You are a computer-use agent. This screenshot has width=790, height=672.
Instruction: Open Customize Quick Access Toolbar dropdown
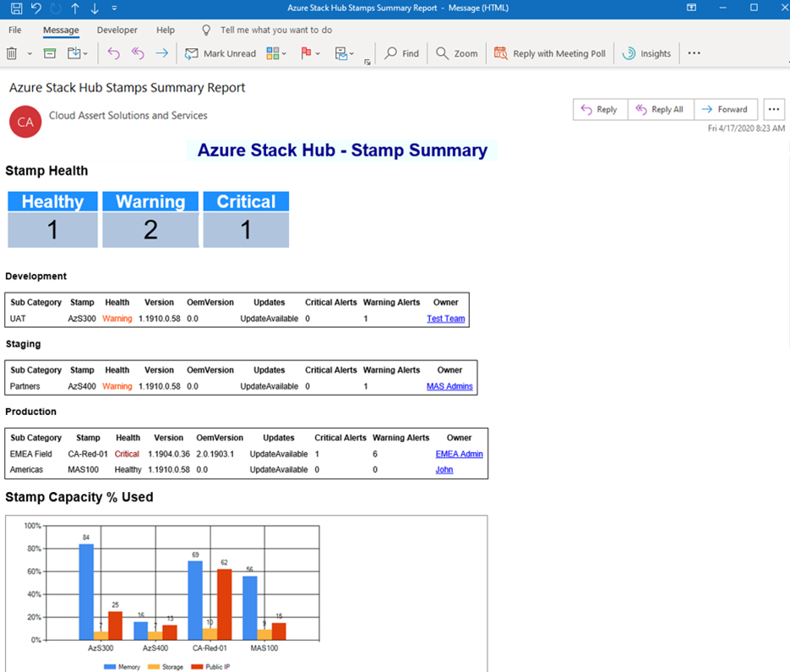pos(114,8)
